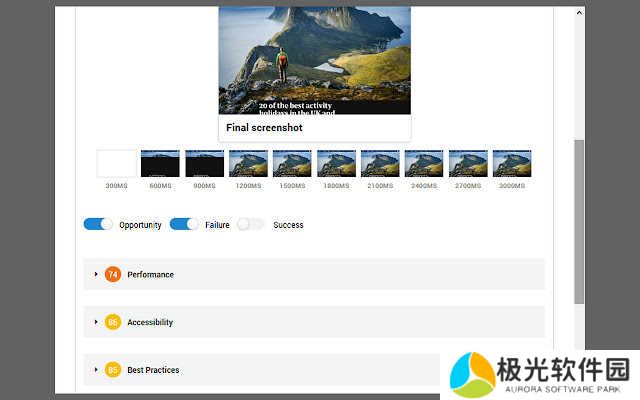Click the yellow Best Practices score badge

pos(113,370)
